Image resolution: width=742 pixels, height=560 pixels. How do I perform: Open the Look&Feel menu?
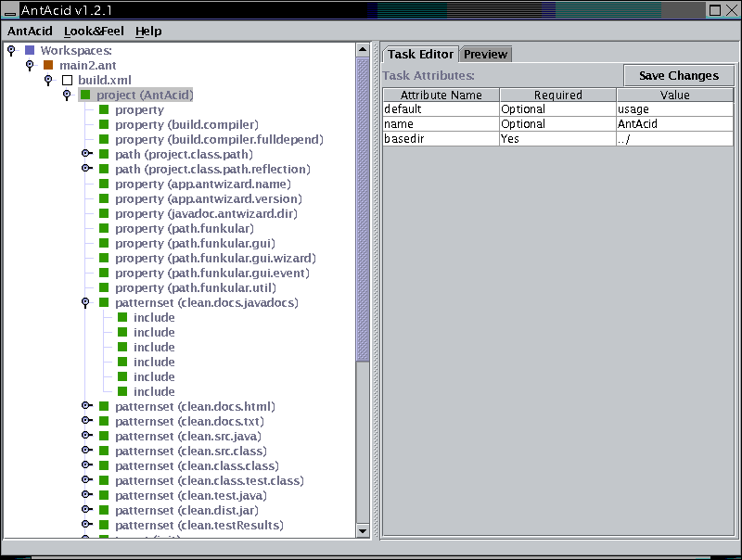click(94, 31)
